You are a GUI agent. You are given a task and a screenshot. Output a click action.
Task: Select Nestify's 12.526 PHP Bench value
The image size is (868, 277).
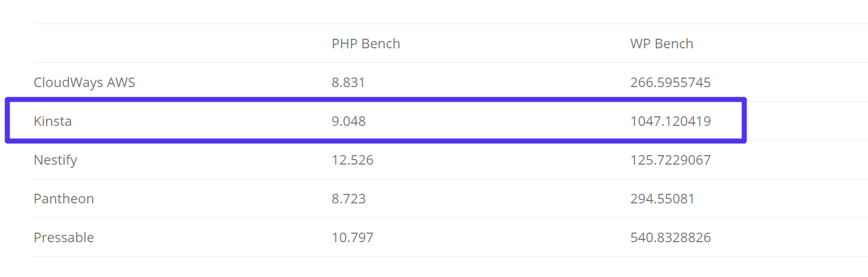tap(352, 160)
